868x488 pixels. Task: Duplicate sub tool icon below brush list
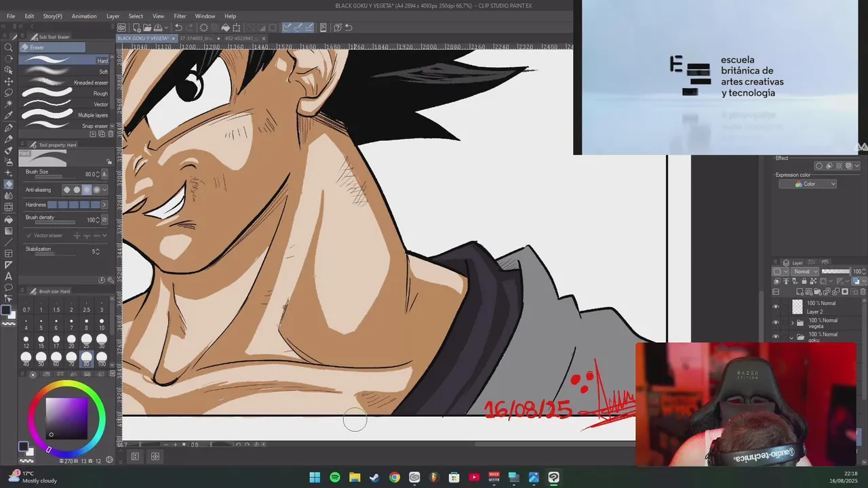(x=102, y=134)
